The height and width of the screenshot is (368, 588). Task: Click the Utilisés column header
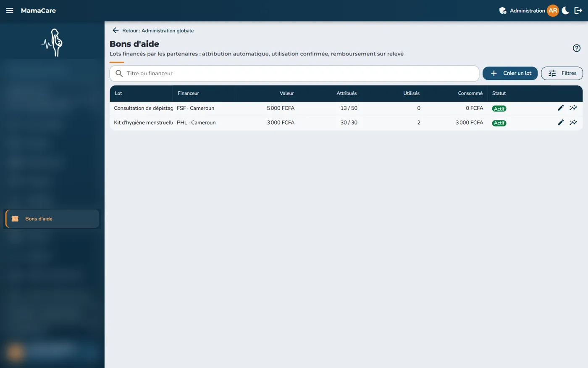click(412, 93)
